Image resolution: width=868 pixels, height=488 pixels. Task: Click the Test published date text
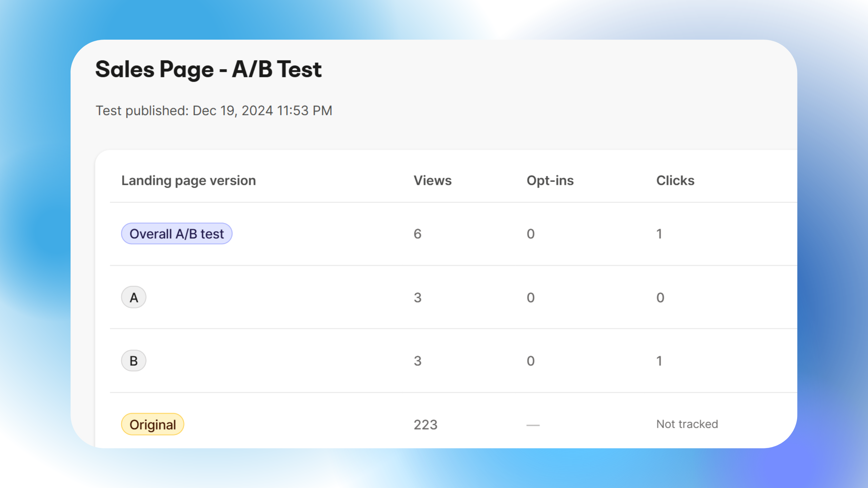click(x=214, y=111)
